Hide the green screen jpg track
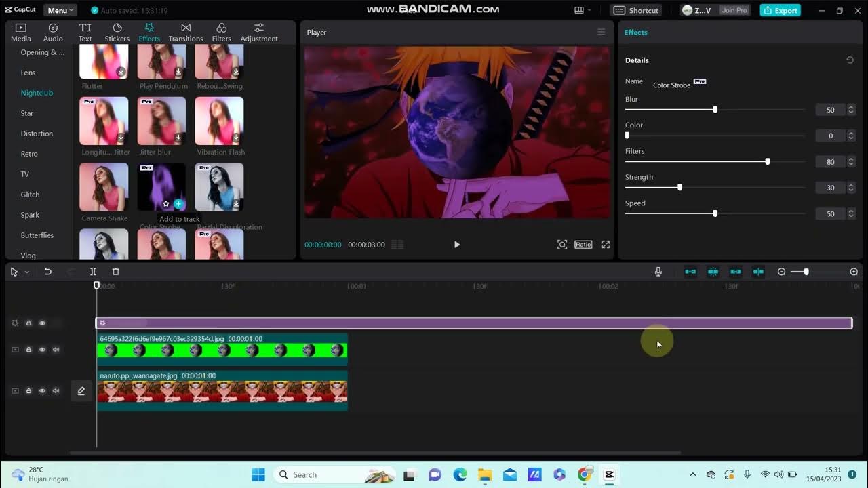Screen dimensions: 868x488 [x=42, y=350]
